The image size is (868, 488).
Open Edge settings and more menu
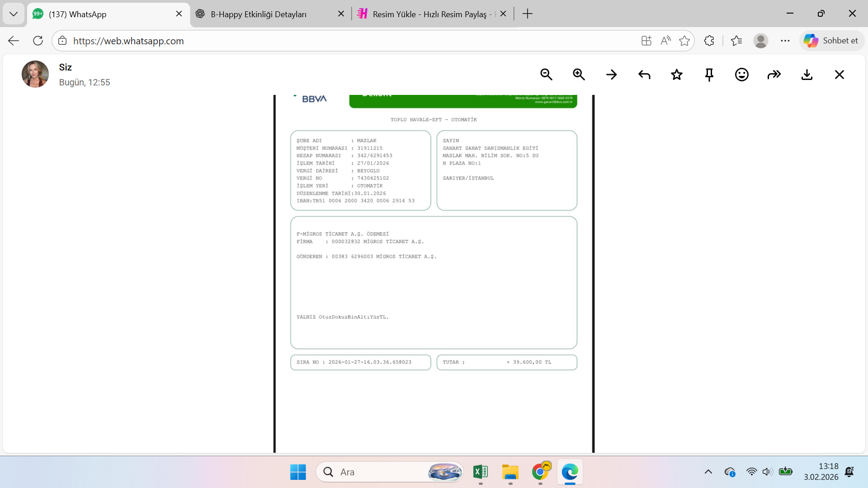coord(785,41)
